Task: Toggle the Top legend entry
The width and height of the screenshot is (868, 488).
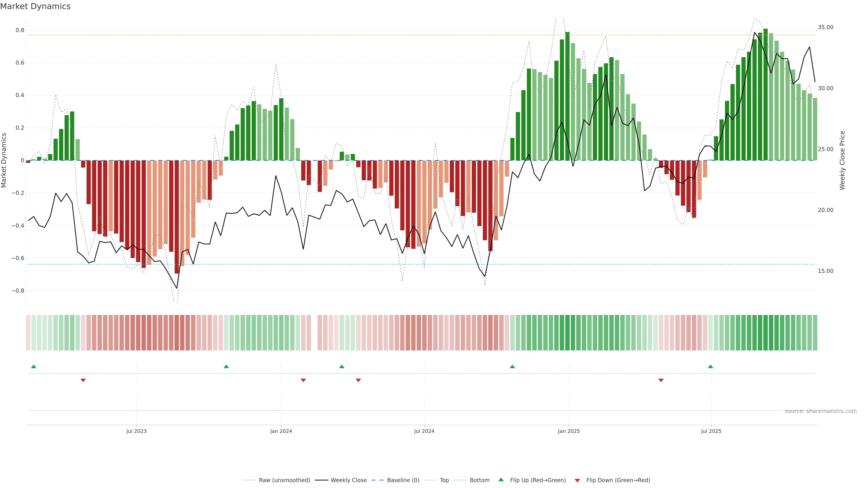Action: pyautogui.click(x=444, y=480)
